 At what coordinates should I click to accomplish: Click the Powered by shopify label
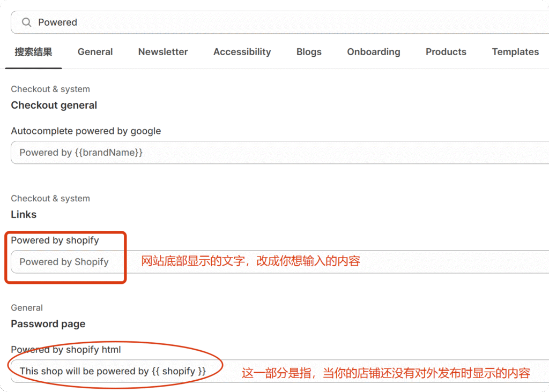[x=55, y=240]
